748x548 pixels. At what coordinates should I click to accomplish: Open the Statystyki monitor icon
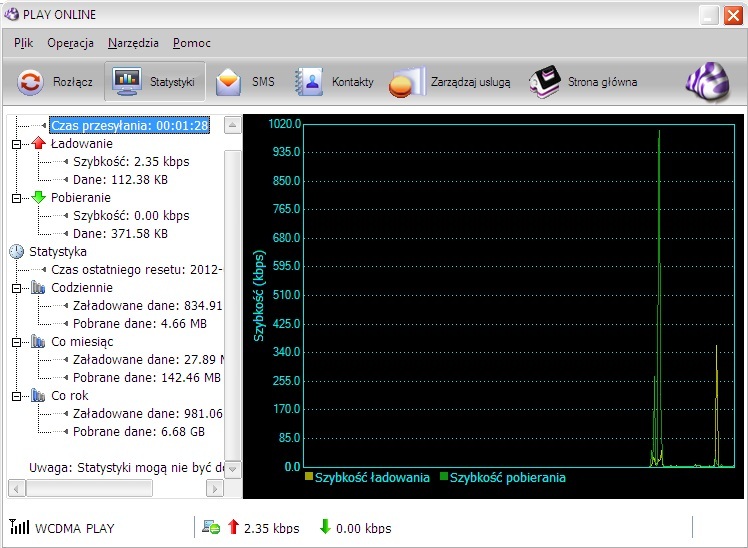[x=126, y=82]
